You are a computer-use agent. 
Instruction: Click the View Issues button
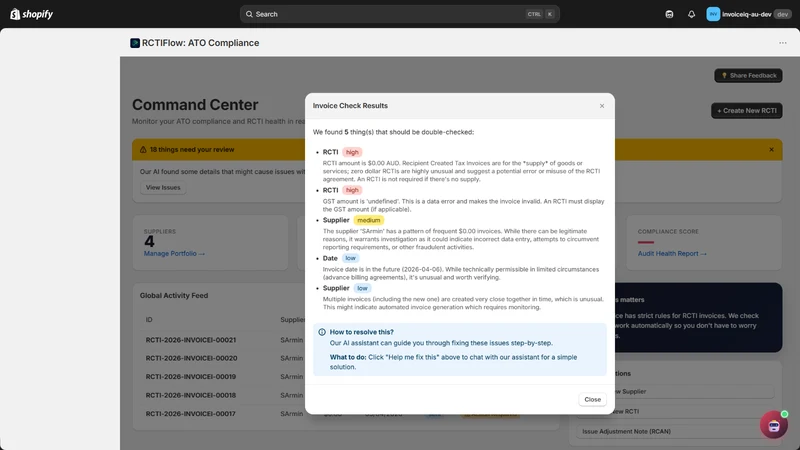click(x=163, y=188)
